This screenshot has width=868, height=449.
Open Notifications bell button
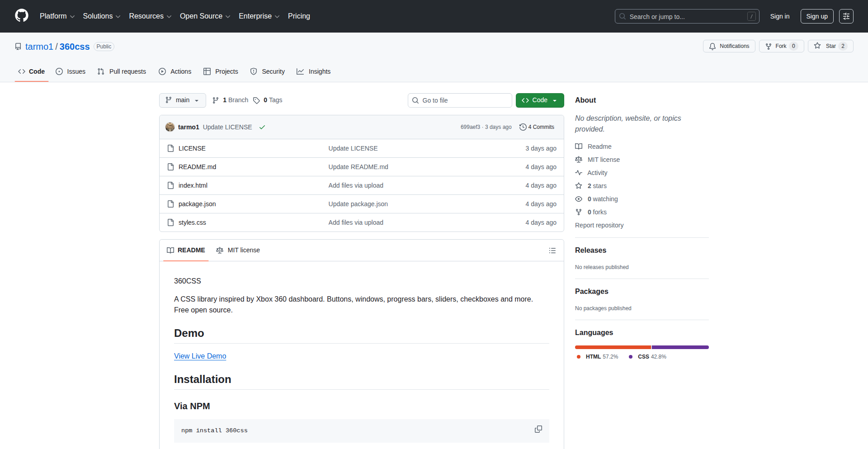click(x=729, y=46)
